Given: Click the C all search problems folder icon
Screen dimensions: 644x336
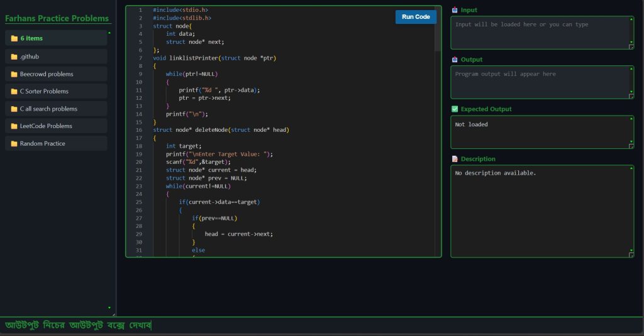Looking at the screenshot, I should 14,109.
